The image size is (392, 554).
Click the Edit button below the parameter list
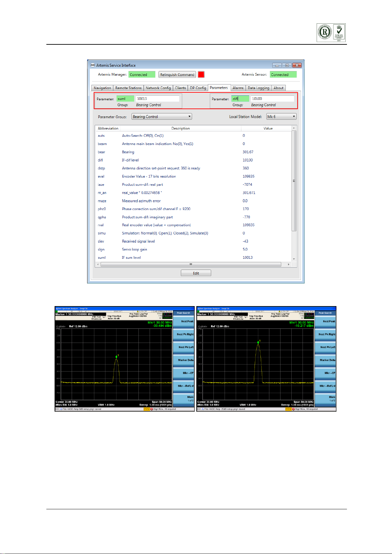[196, 273]
